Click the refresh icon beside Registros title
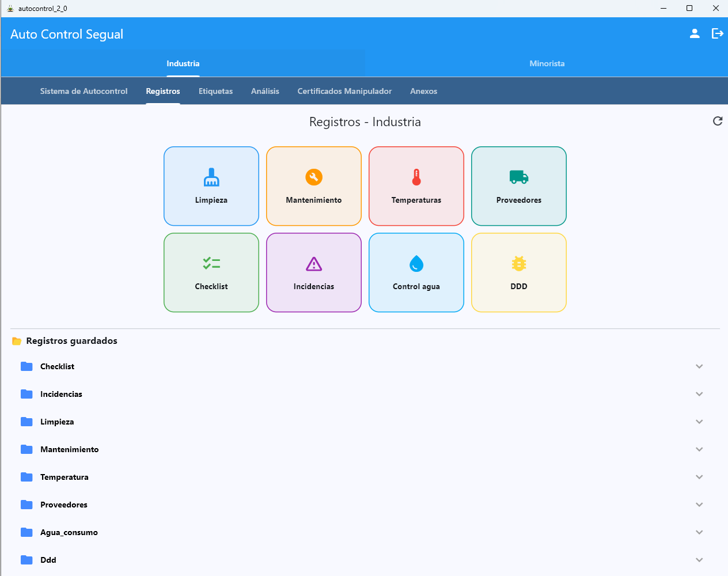This screenshot has width=728, height=576. pyautogui.click(x=718, y=121)
